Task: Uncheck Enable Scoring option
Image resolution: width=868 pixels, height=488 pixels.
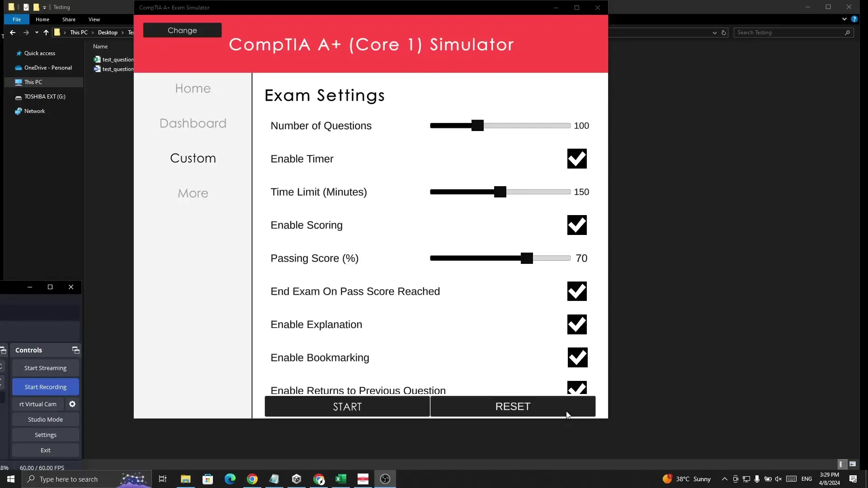Action: click(577, 225)
